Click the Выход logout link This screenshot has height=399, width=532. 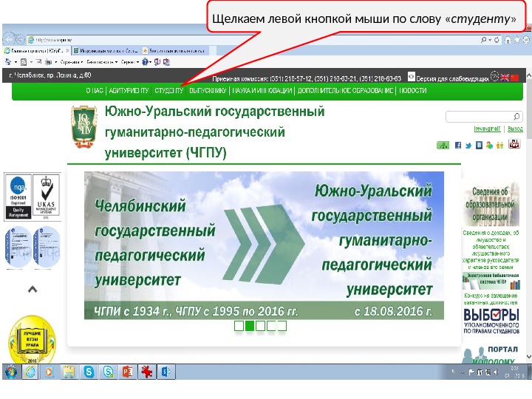point(515,129)
